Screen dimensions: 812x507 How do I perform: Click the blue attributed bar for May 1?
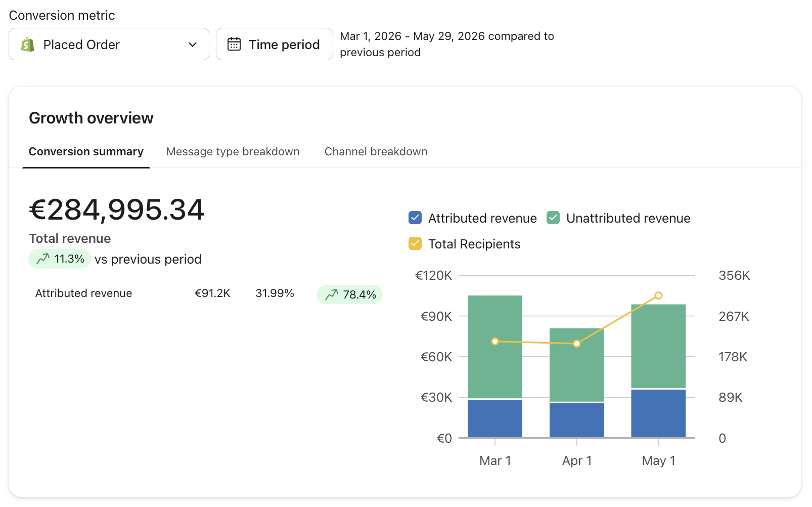click(x=658, y=413)
